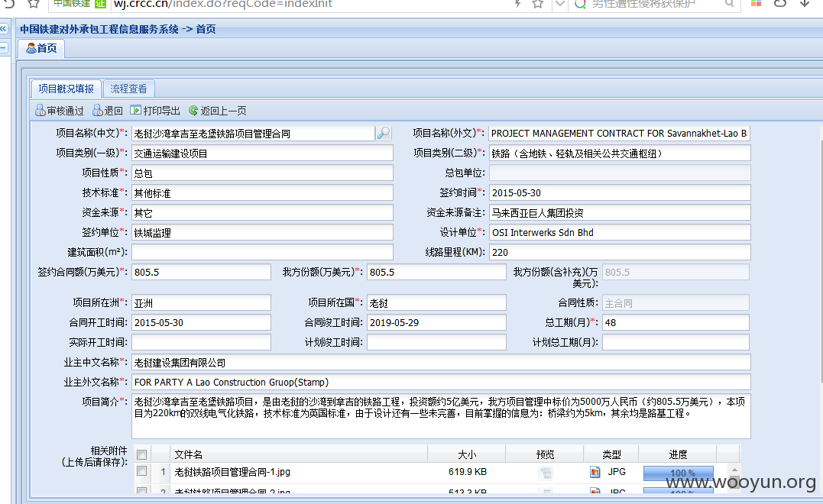Click the 签约时间 date field
Image resolution: width=823 pixels, height=504 pixels.
coord(619,192)
